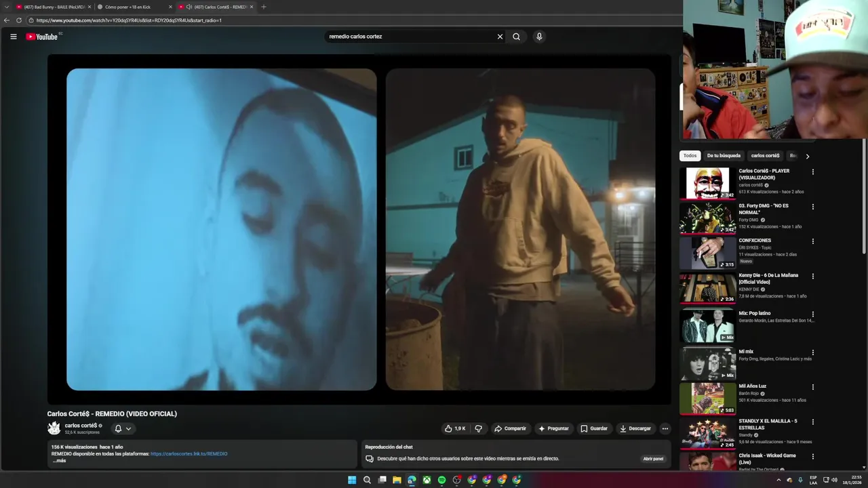The height and width of the screenshot is (488, 868).
Task: Open the carlos corté$ channel avatar
Action: (x=54, y=428)
